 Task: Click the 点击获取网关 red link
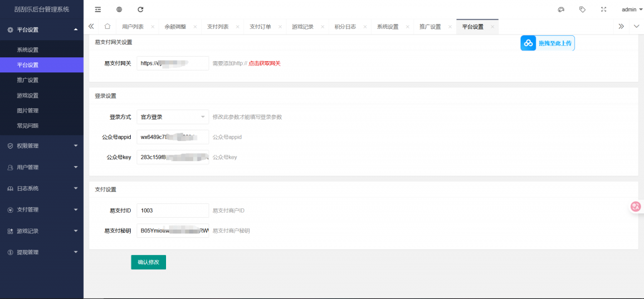[x=265, y=64]
